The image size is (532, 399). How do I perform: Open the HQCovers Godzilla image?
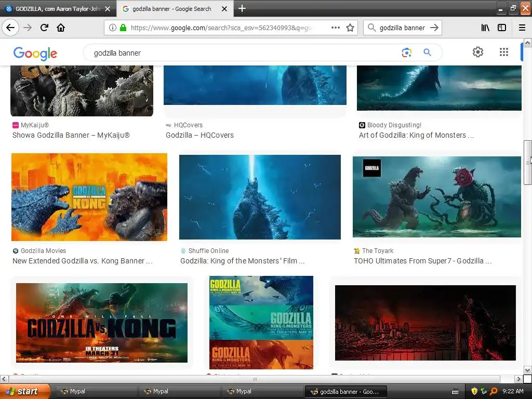point(255,85)
